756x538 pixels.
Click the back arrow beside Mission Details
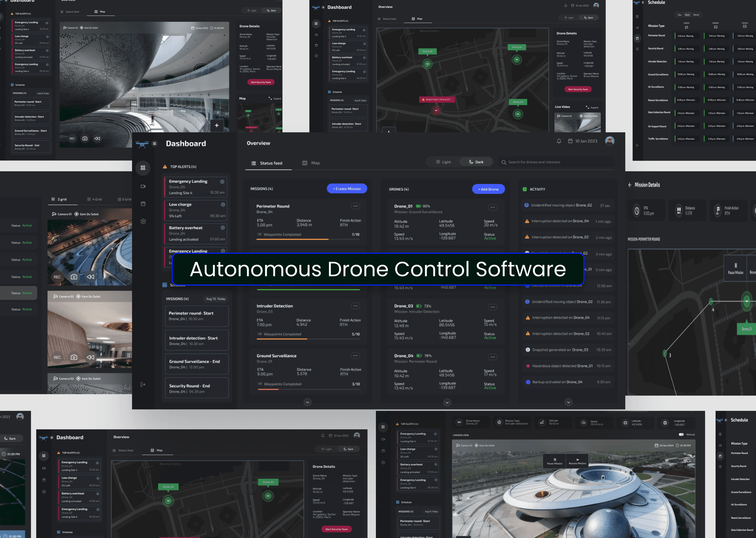coord(630,185)
